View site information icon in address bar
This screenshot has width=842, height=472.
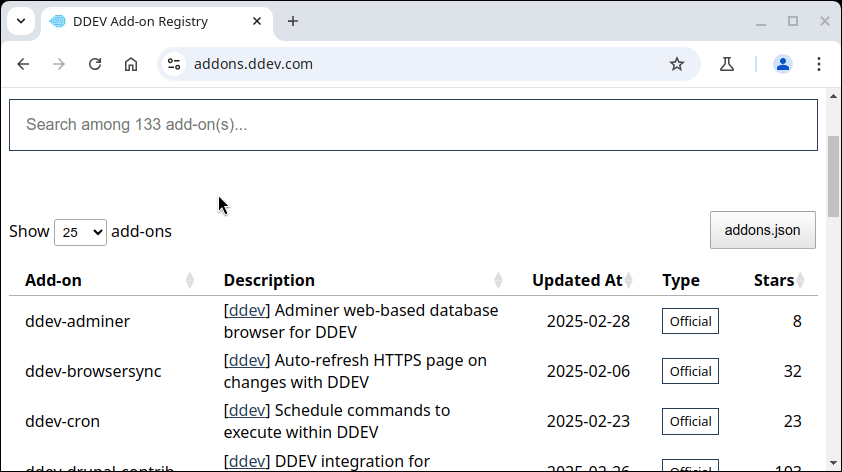[x=174, y=64]
